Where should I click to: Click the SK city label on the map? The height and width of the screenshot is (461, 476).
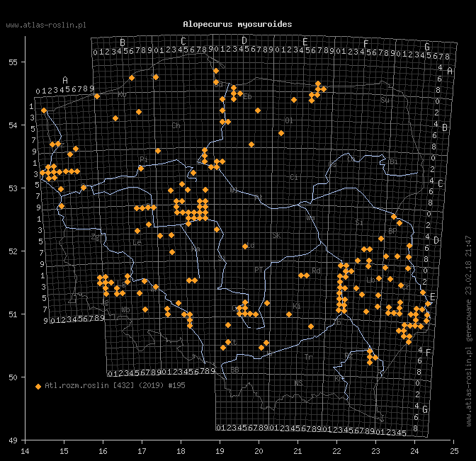coord(276,236)
